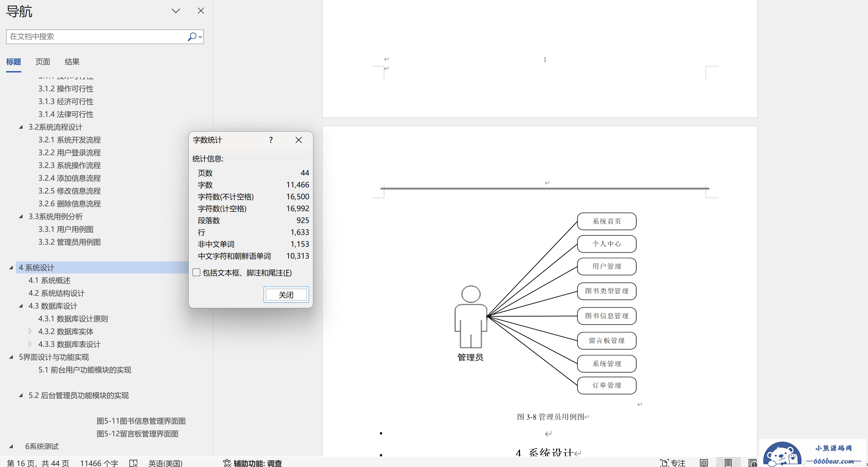Viewport: 868px width, 467px height.
Task: Select the 订单管理 use case shape
Action: tap(606, 385)
